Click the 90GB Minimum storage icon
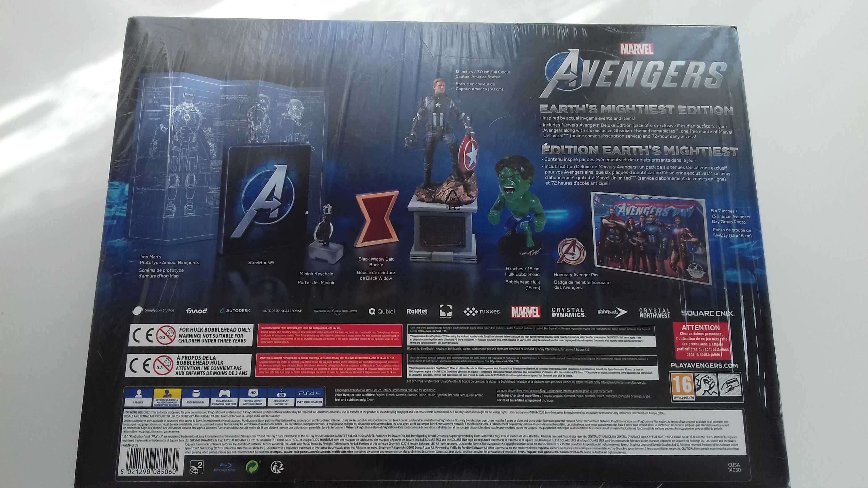The image size is (868, 488). coord(196,397)
